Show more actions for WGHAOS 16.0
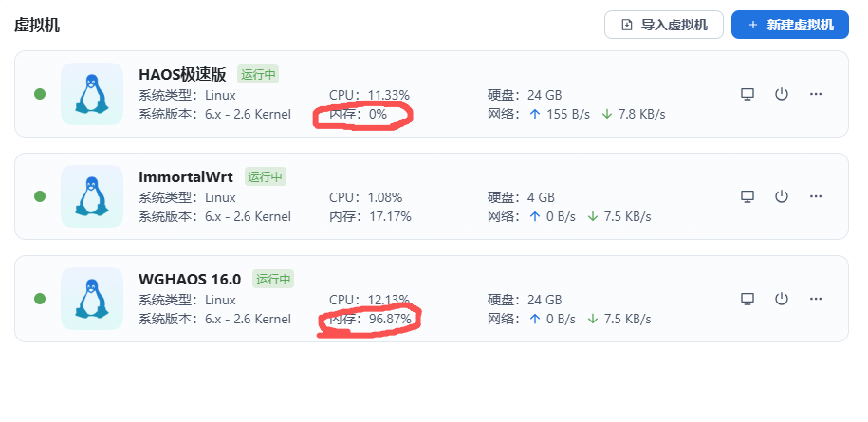 point(816,299)
